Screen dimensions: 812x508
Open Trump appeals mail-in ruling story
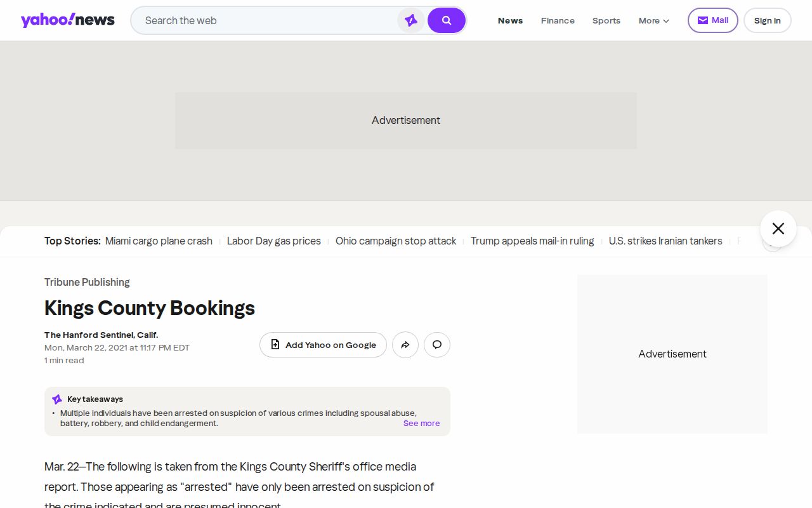(532, 241)
